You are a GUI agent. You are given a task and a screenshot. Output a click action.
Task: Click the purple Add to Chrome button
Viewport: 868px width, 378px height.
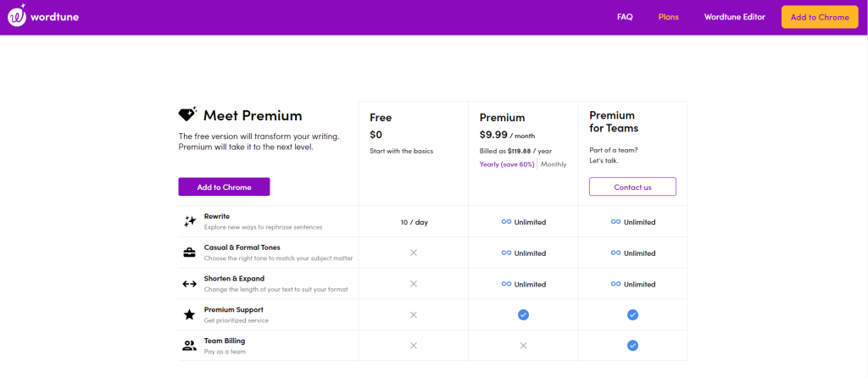click(x=224, y=187)
